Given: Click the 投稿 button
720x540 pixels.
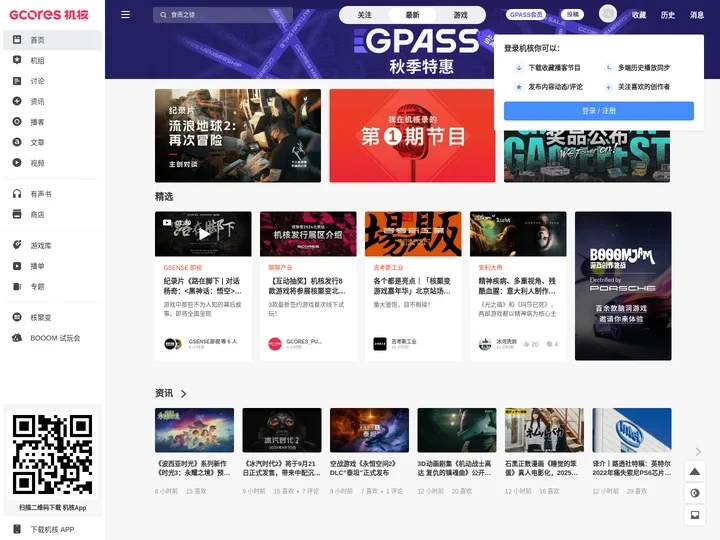Looking at the screenshot, I should tap(572, 15).
